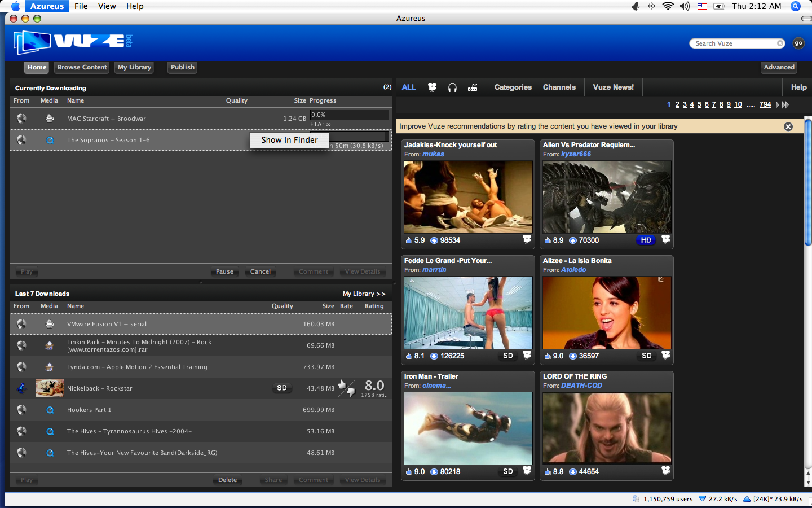Click the go search button
Screen dimensions: 812x508
point(798,43)
